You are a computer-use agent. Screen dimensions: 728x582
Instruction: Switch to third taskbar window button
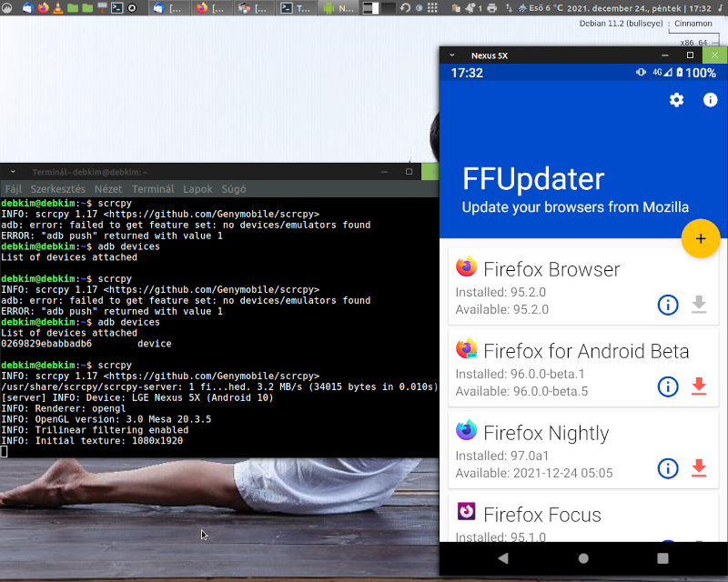click(254, 8)
